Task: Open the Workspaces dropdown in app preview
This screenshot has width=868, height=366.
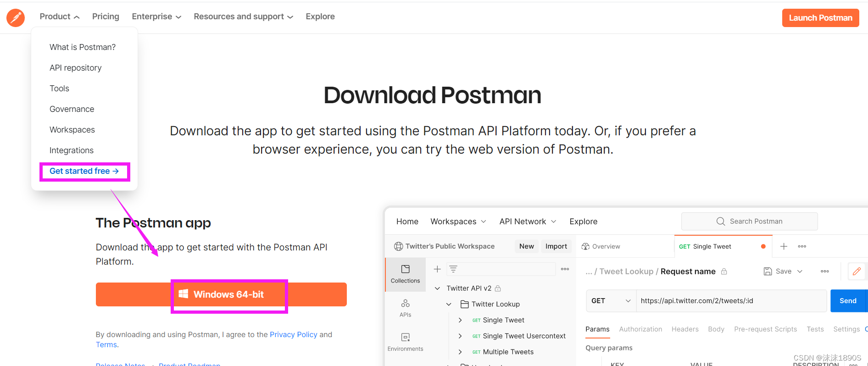Action: click(458, 222)
